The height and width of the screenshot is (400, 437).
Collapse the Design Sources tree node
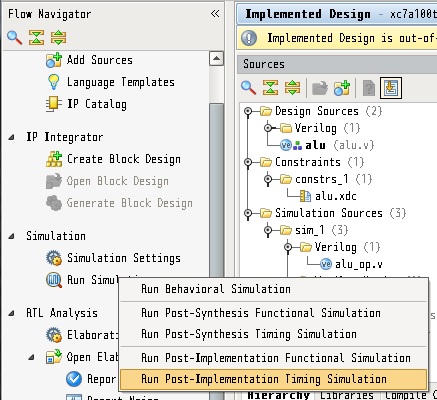tap(248, 111)
